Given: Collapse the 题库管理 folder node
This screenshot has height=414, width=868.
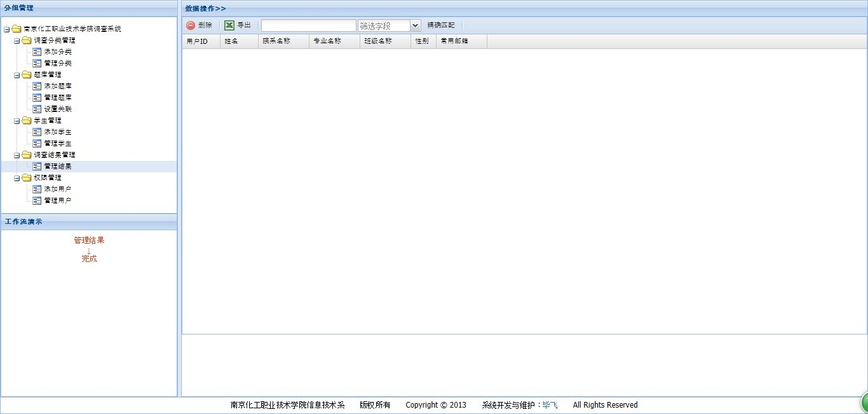Looking at the screenshot, I should coord(17,75).
